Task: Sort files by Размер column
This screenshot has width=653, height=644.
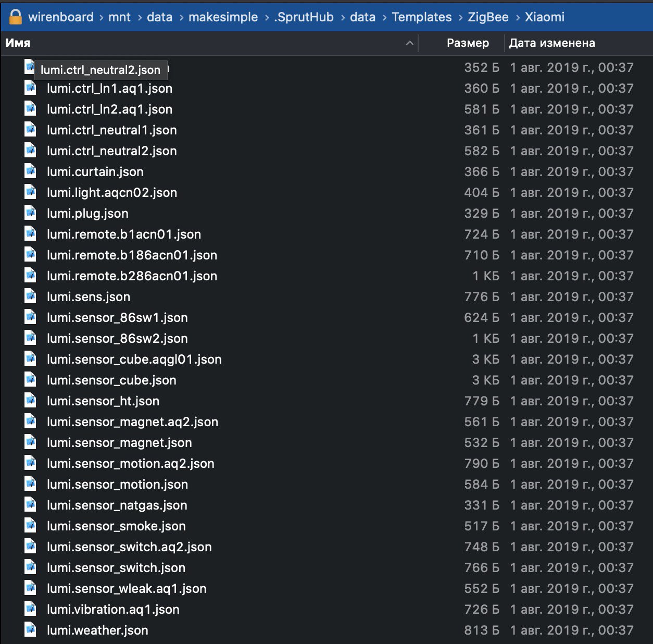Action: click(468, 43)
